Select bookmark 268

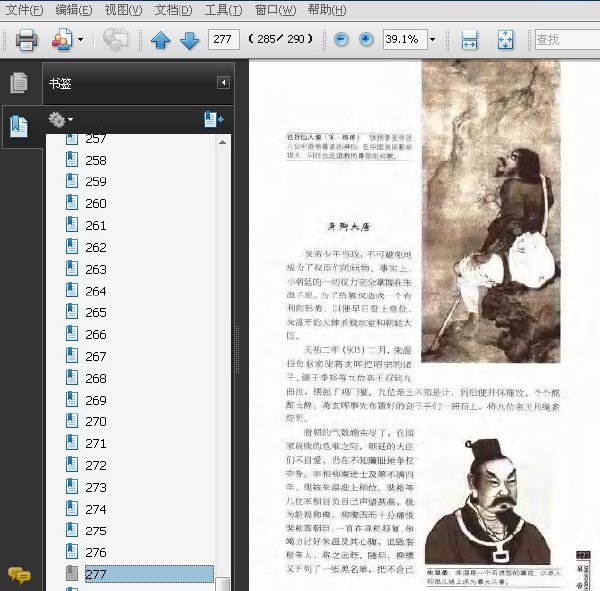[96, 378]
